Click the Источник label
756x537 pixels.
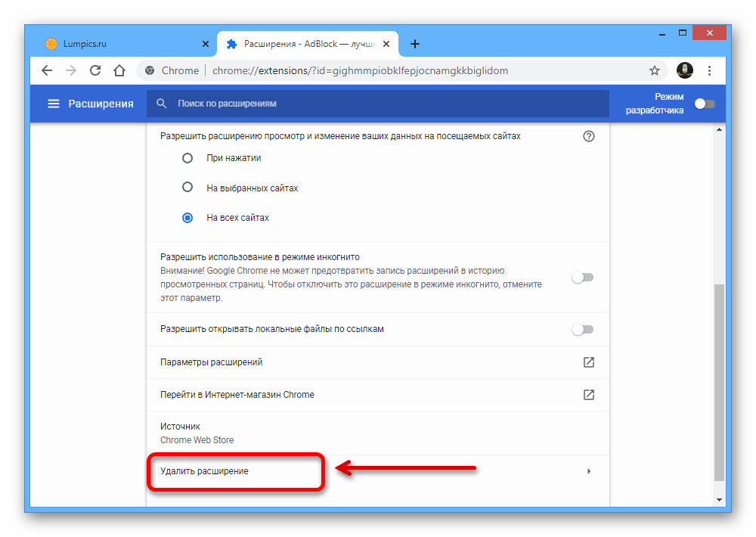click(180, 427)
